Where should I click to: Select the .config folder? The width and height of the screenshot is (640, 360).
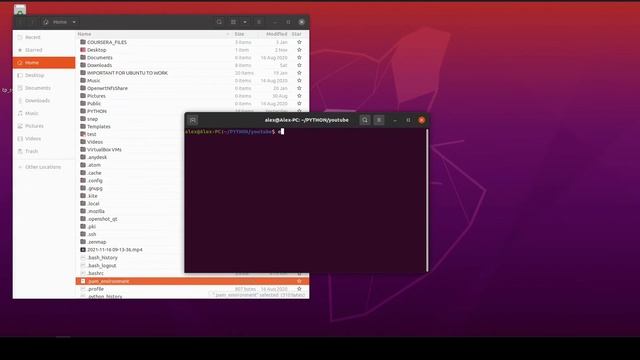pyautogui.click(x=95, y=180)
